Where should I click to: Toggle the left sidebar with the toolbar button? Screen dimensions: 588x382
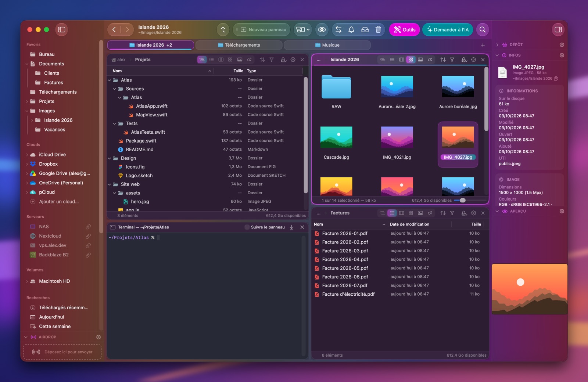coord(62,30)
